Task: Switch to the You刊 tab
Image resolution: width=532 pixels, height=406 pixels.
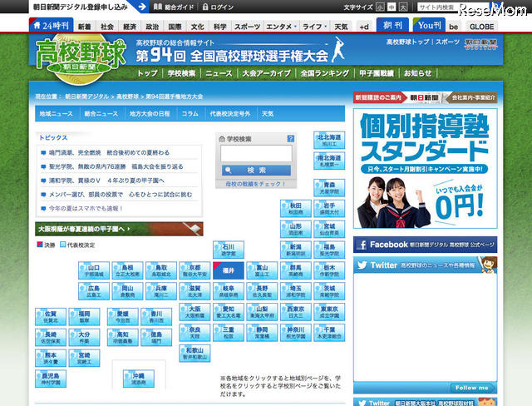Action: click(429, 25)
